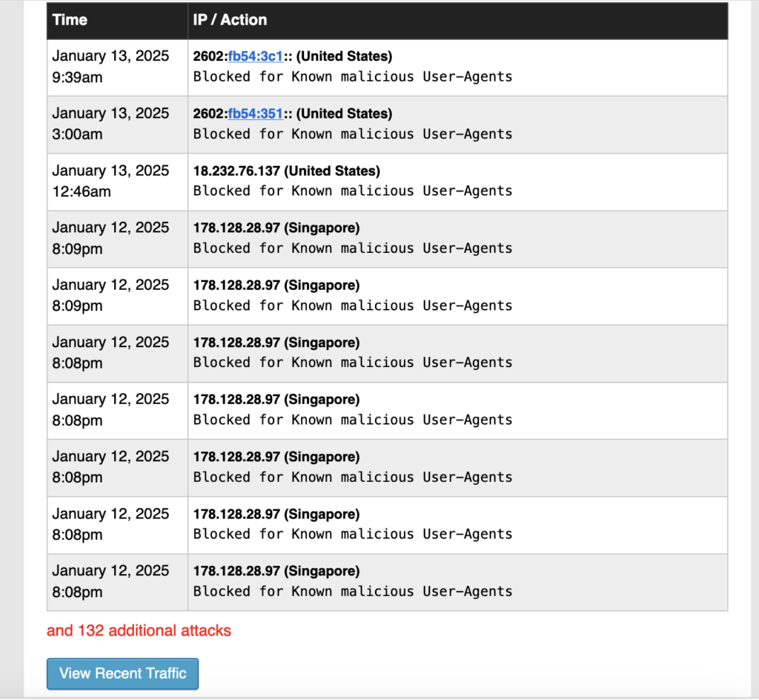Click the fb54:3c1 IP address link

255,56
